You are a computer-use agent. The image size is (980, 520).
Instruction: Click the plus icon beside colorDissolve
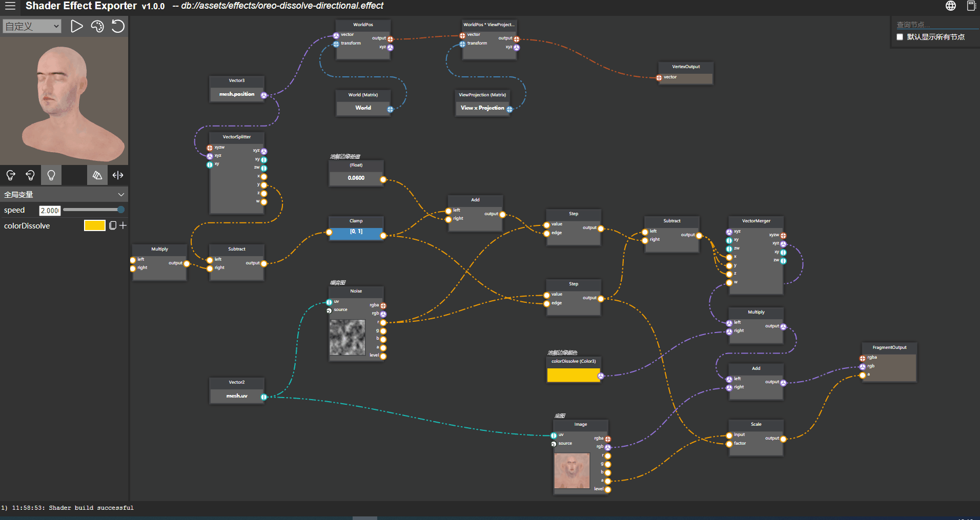tap(123, 225)
